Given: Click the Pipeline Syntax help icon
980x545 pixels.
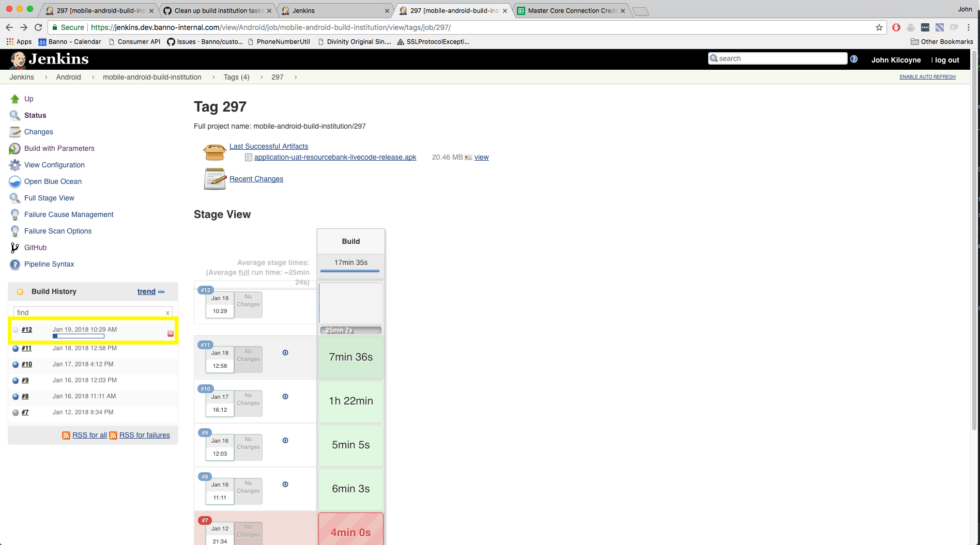Looking at the screenshot, I should (15, 264).
